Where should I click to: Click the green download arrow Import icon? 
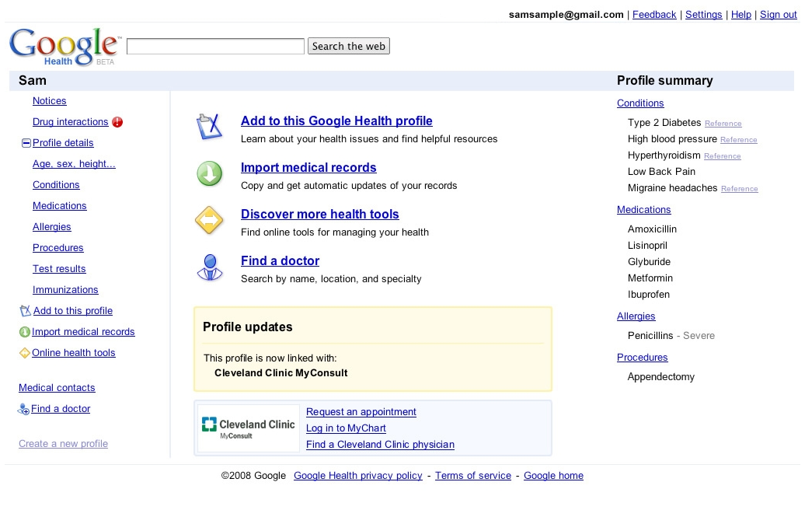pos(209,174)
